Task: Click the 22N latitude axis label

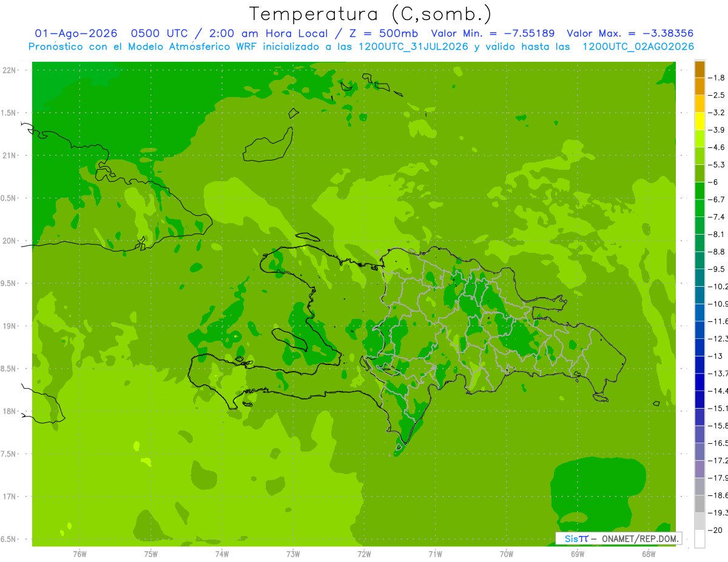Action: tap(10, 70)
